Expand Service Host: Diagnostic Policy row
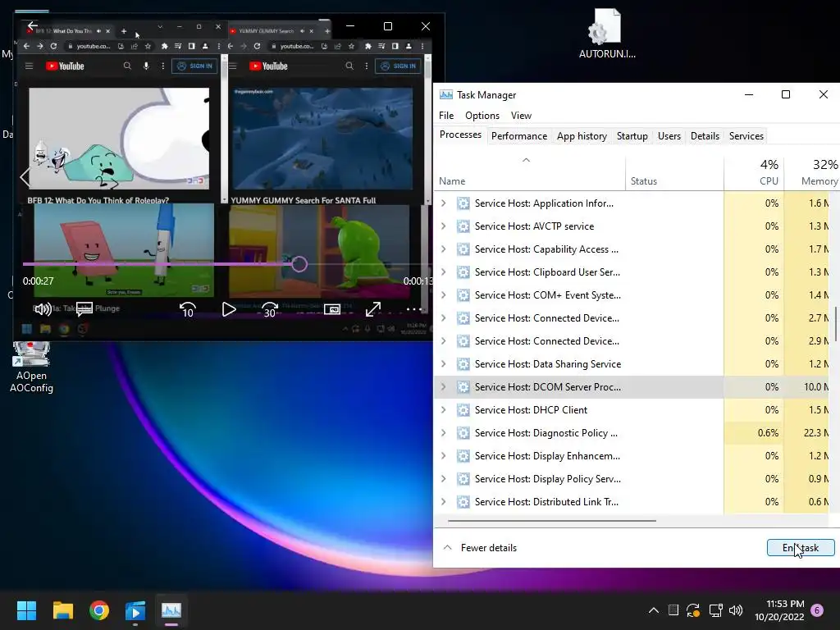The width and height of the screenshot is (840, 630). pyautogui.click(x=444, y=433)
